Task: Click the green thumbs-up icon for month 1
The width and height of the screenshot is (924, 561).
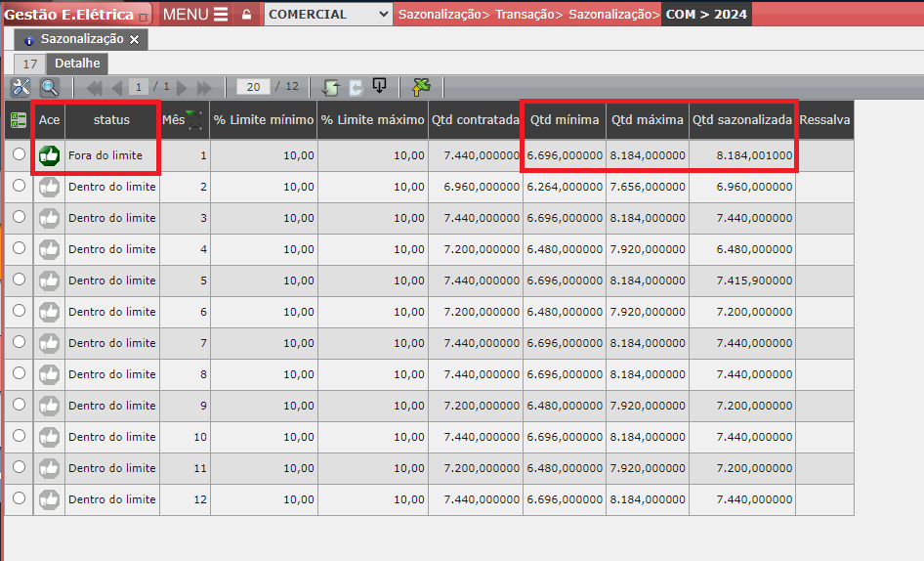Action: click(49, 155)
